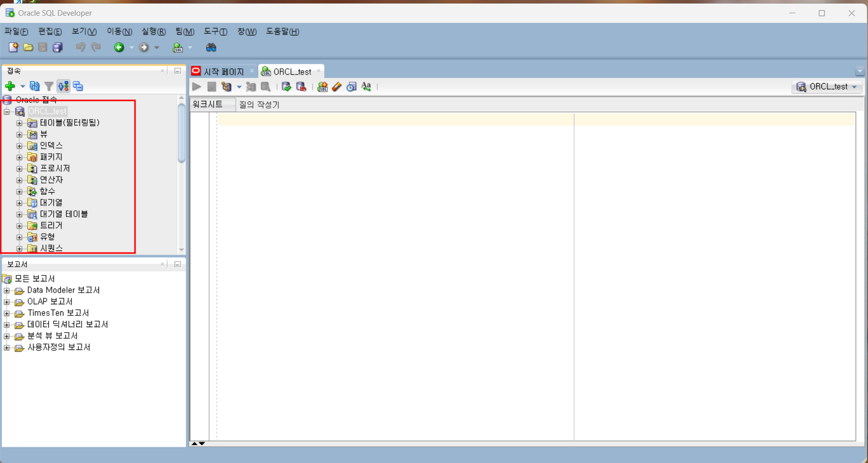The height and width of the screenshot is (463, 868).
Task: Click the Open folder icon in main toolbar
Action: click(x=28, y=47)
